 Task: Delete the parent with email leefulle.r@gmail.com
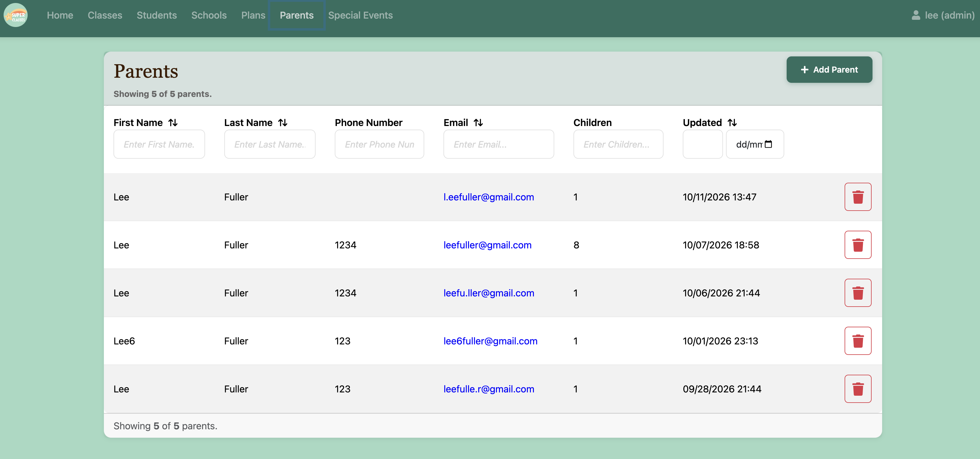click(x=857, y=389)
